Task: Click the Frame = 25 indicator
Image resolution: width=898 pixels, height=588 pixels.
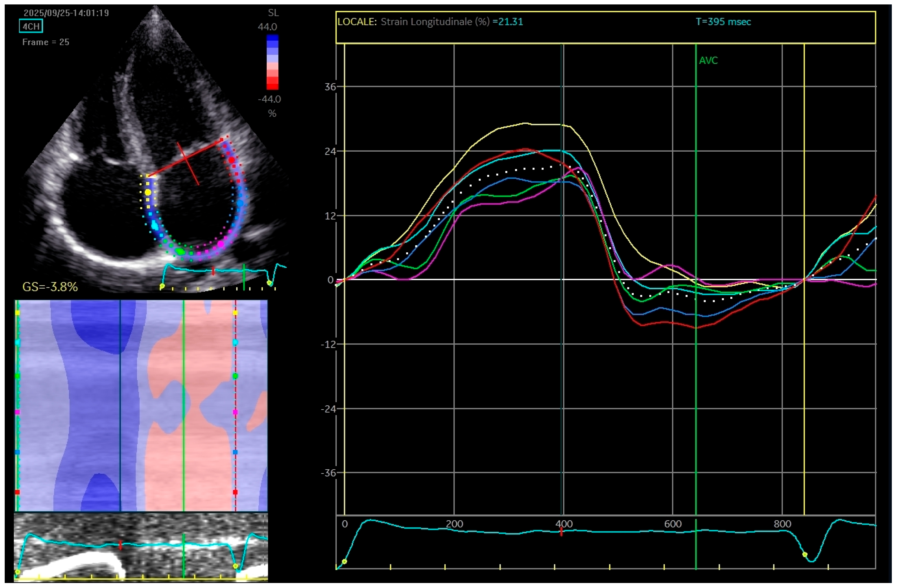Action: [46, 42]
